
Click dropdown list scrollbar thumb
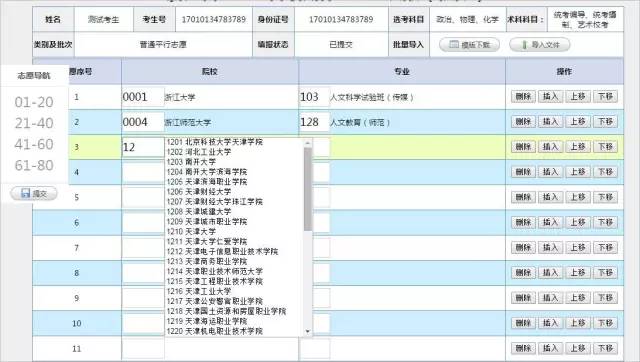tap(308, 189)
